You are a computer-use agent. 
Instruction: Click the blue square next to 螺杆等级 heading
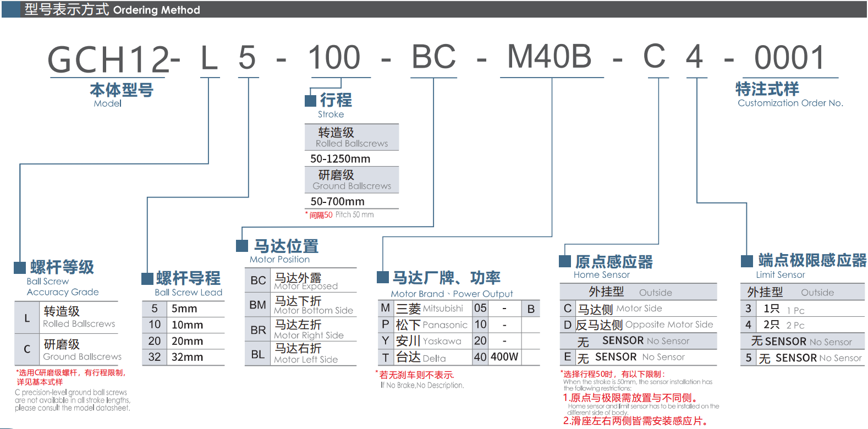[x=20, y=268]
